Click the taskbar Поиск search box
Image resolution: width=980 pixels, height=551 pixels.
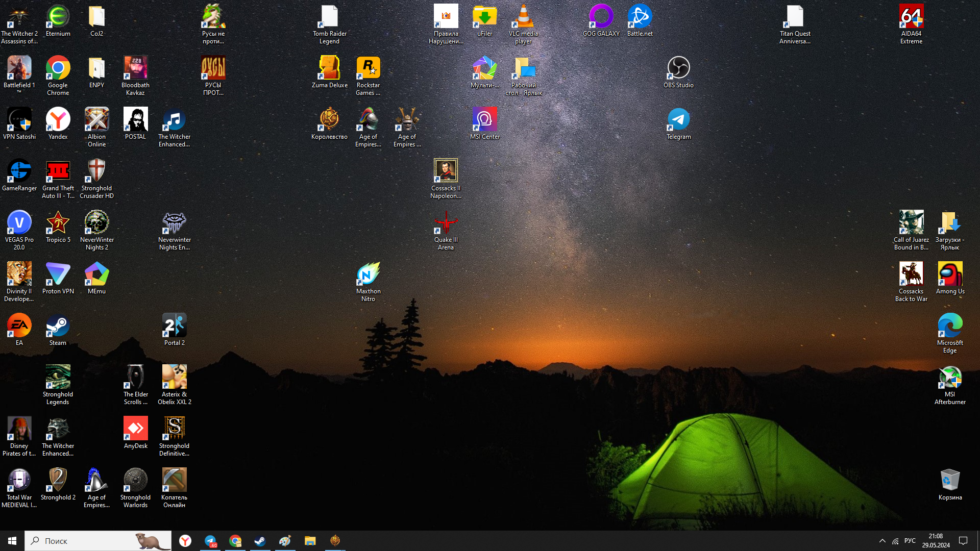click(x=98, y=541)
